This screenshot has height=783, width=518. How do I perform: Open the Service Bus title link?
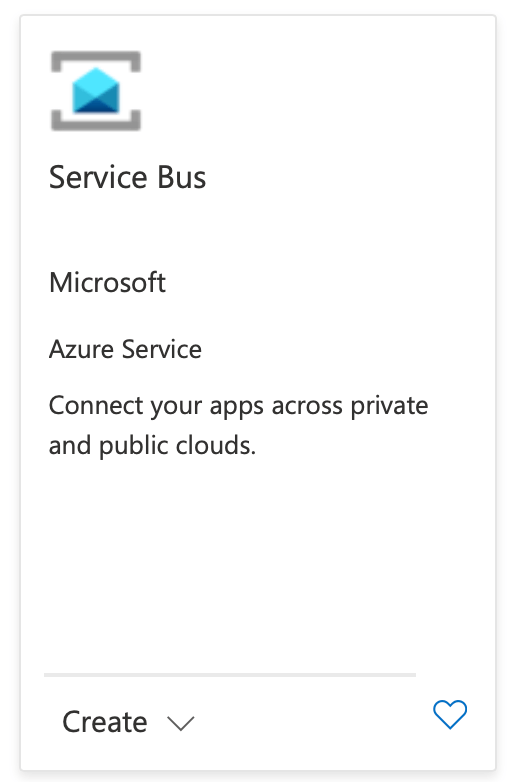(x=127, y=177)
